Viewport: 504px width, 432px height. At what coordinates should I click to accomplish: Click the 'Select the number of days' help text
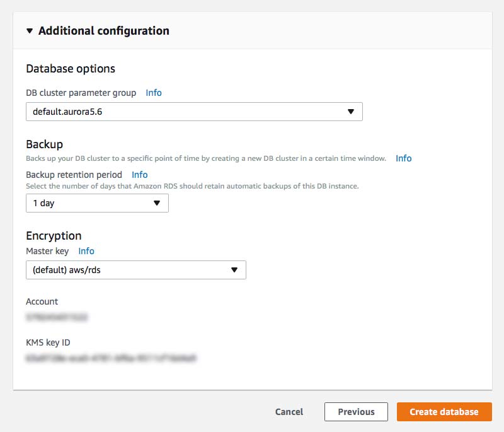point(192,186)
